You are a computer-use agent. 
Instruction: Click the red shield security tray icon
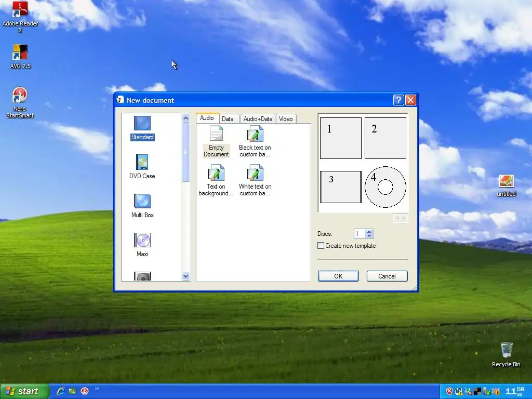(449, 392)
